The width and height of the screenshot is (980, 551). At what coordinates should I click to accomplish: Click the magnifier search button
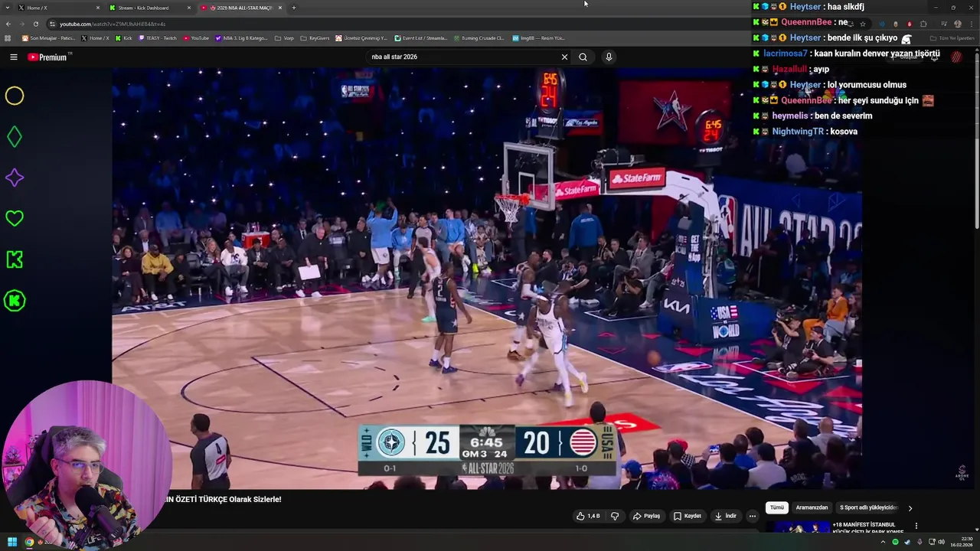coord(583,57)
